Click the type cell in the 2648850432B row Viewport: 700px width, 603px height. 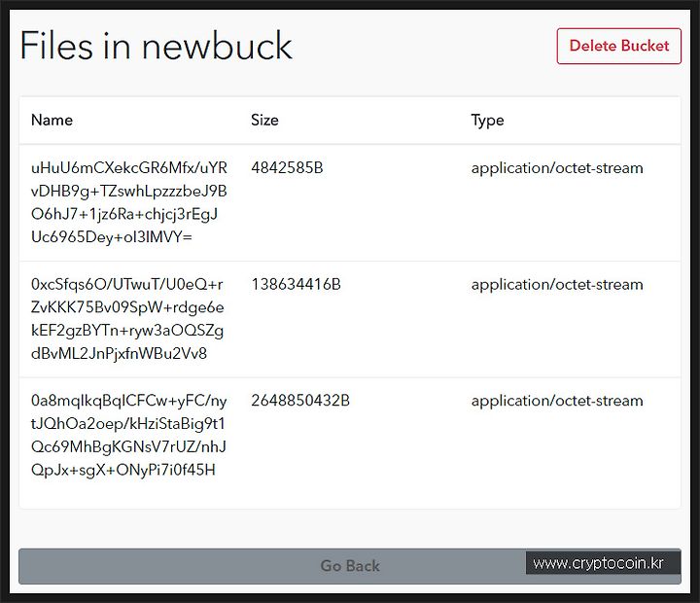click(x=557, y=401)
